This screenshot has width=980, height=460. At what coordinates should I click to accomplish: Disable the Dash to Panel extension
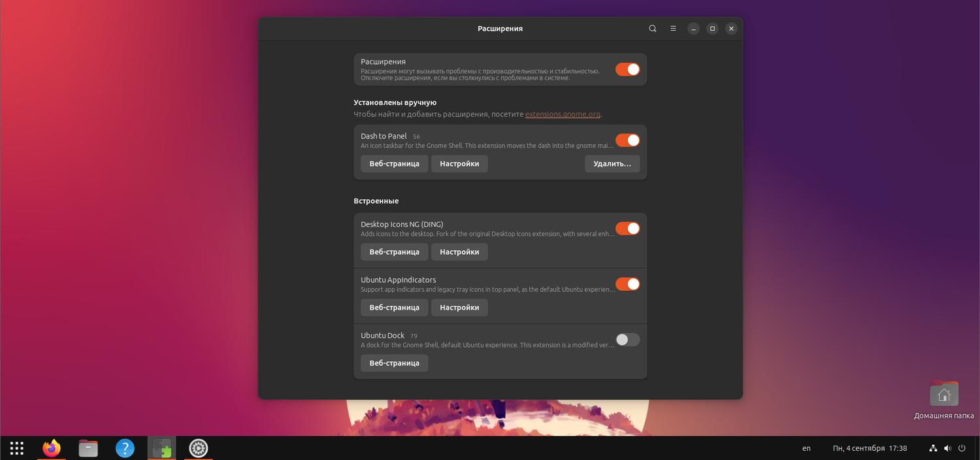[627, 140]
